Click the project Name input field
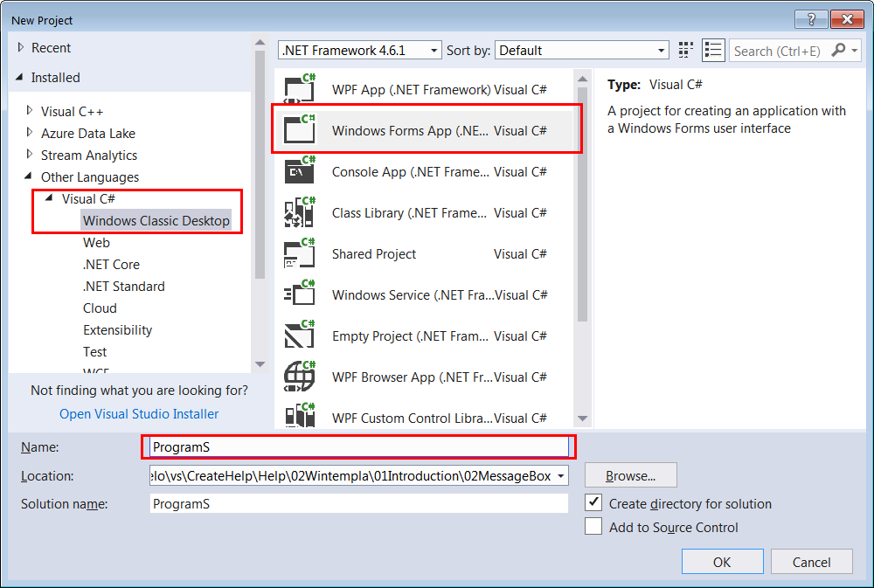874x588 pixels. 359,447
